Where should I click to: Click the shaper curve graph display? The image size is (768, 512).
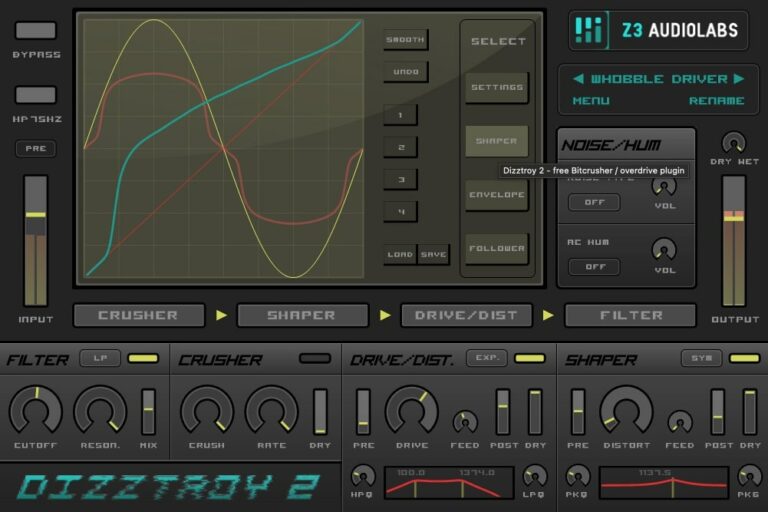point(224,148)
